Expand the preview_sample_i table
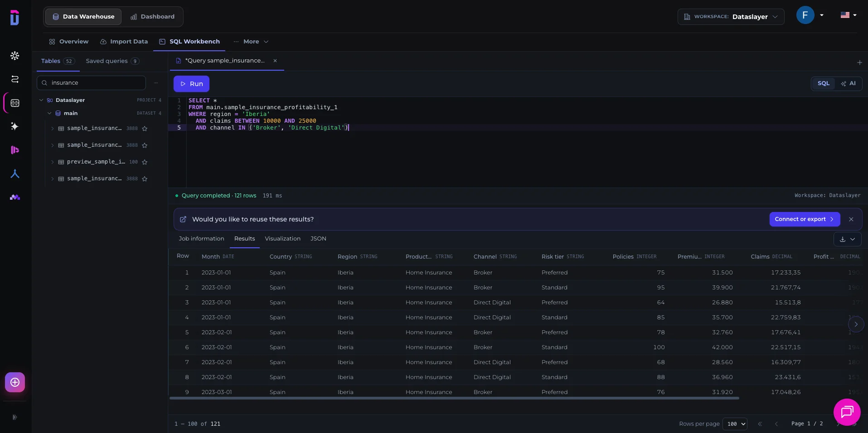The width and height of the screenshot is (868, 433). pos(53,162)
